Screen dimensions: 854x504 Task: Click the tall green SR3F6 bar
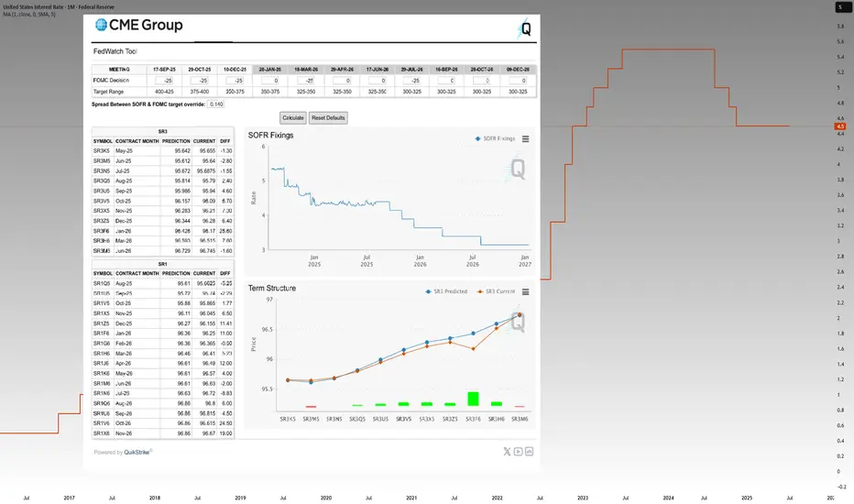(x=473, y=399)
